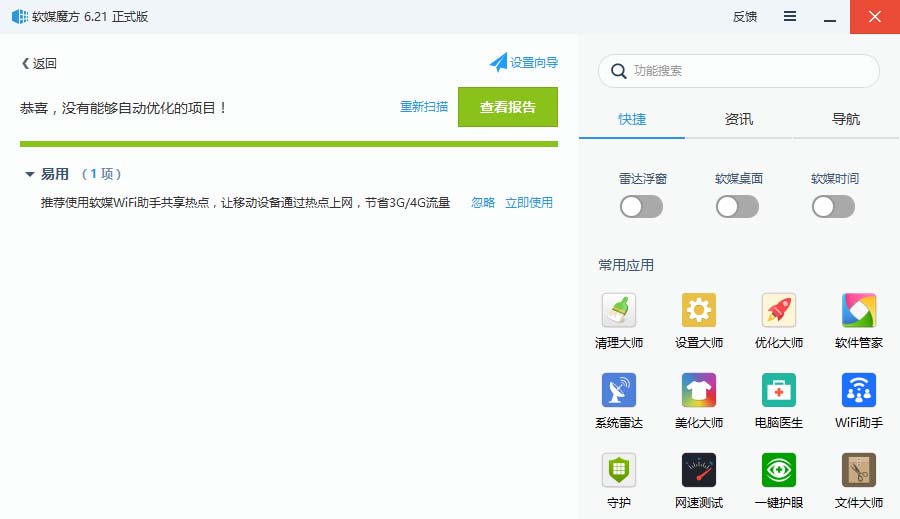Open 美化大师 shirt icon
Screen dimensions: 900x519
click(x=699, y=390)
